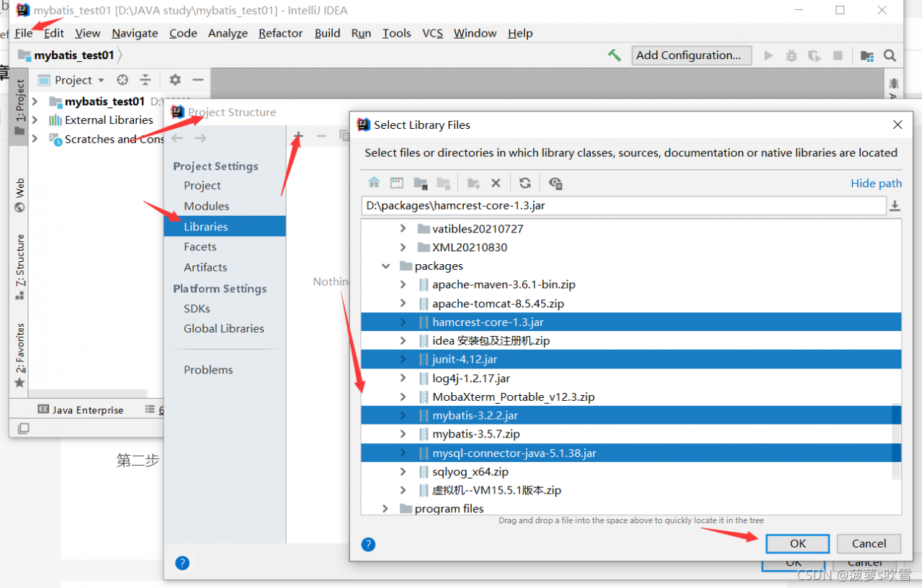
Task: Open the 1: Project side tool tab
Action: (x=19, y=108)
